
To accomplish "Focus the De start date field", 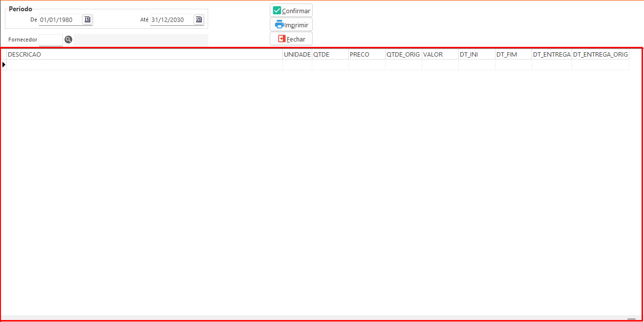I will [60, 20].
